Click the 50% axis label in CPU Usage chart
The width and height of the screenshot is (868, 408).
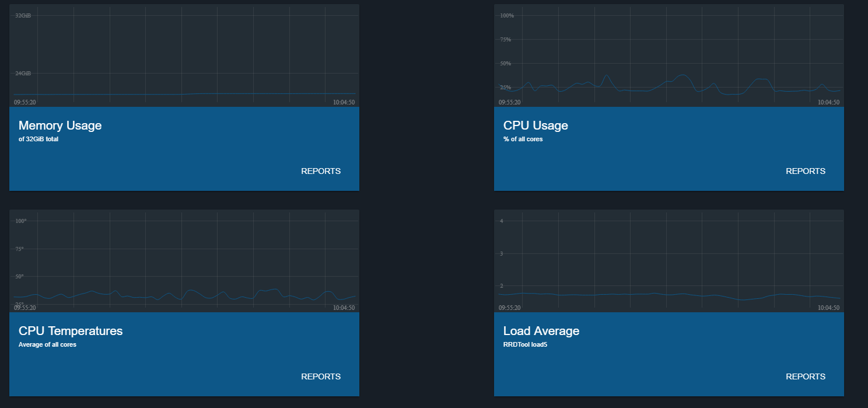[x=506, y=63]
